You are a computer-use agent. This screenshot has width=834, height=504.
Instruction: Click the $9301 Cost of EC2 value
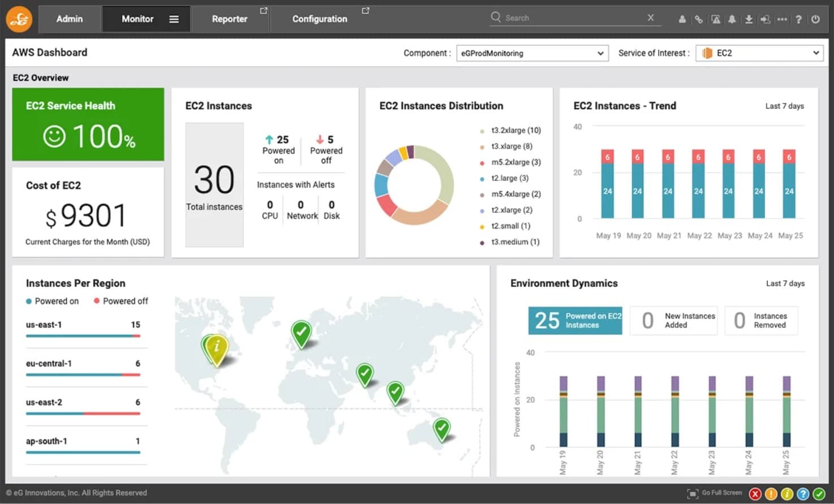(x=86, y=216)
